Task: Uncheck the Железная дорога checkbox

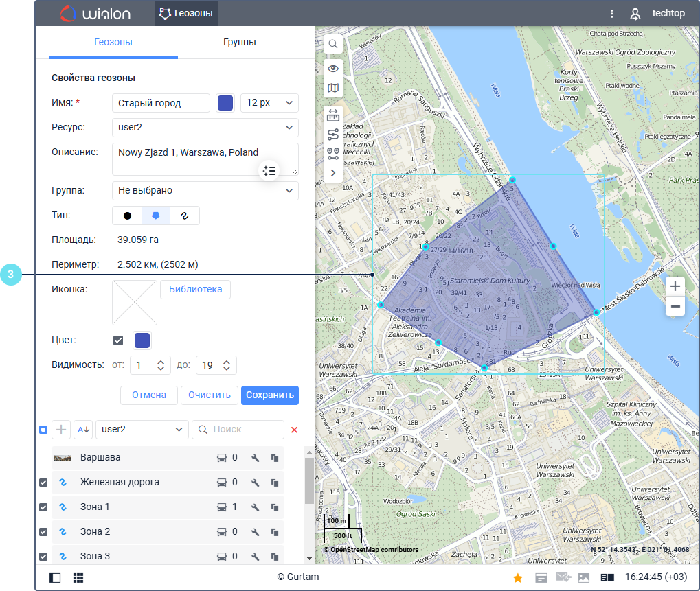Action: tap(43, 483)
